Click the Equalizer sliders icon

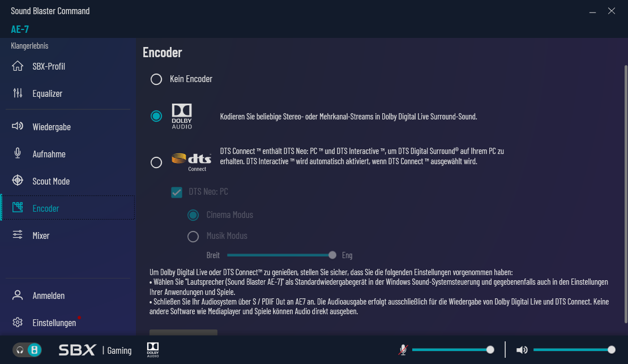point(18,93)
